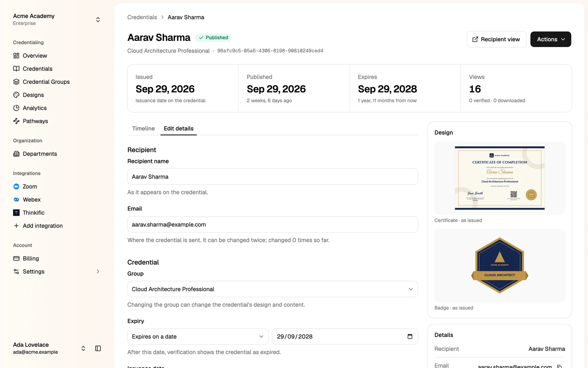Switch to the Timeline tab
Image resolution: width=588 pixels, height=368 pixels.
click(x=143, y=128)
